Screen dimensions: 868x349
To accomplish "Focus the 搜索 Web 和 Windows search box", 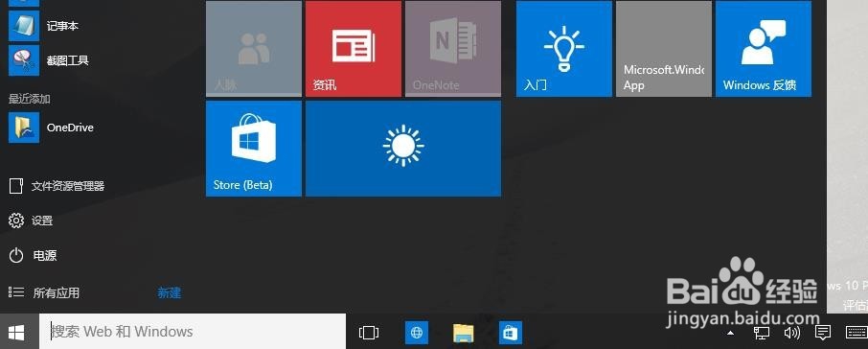I will pyautogui.click(x=193, y=332).
